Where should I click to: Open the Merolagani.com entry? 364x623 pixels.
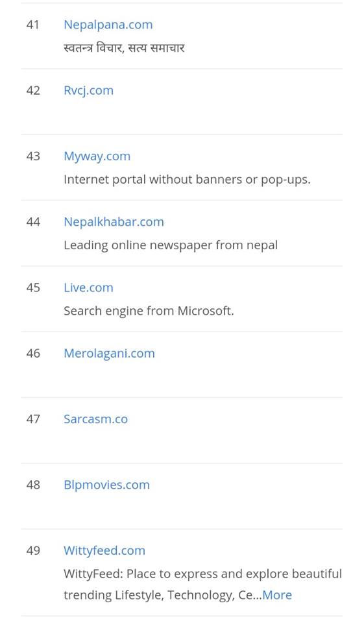click(x=109, y=354)
